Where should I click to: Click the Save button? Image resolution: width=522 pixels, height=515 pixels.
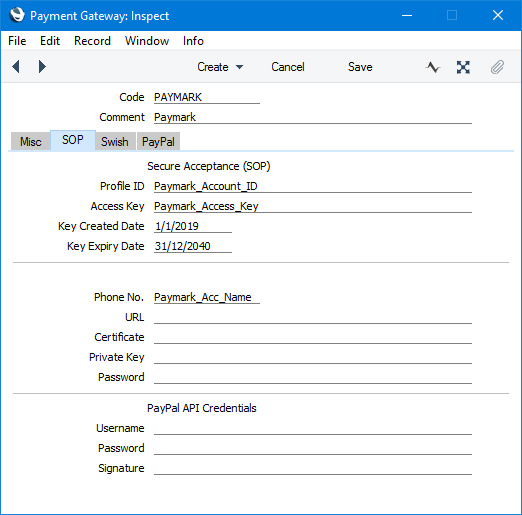point(360,67)
